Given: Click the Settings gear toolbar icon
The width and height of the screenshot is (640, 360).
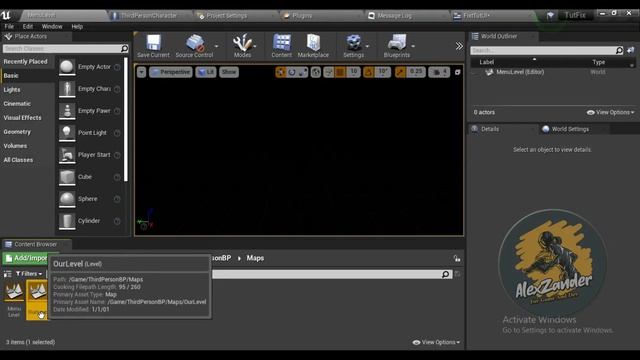Looking at the screenshot, I should 353,46.
